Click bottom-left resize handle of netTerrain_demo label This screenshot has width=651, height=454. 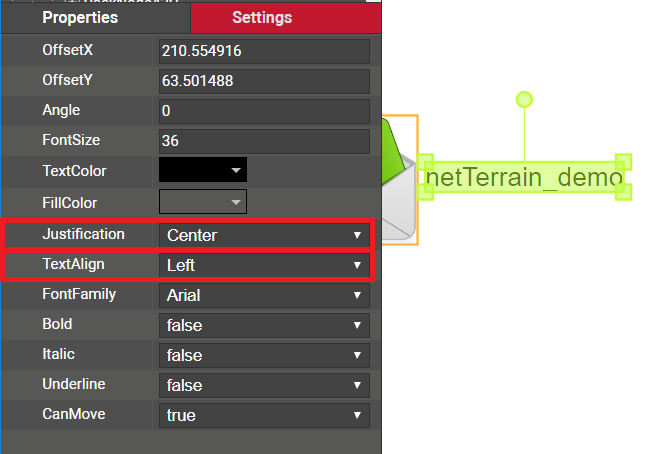(x=426, y=193)
